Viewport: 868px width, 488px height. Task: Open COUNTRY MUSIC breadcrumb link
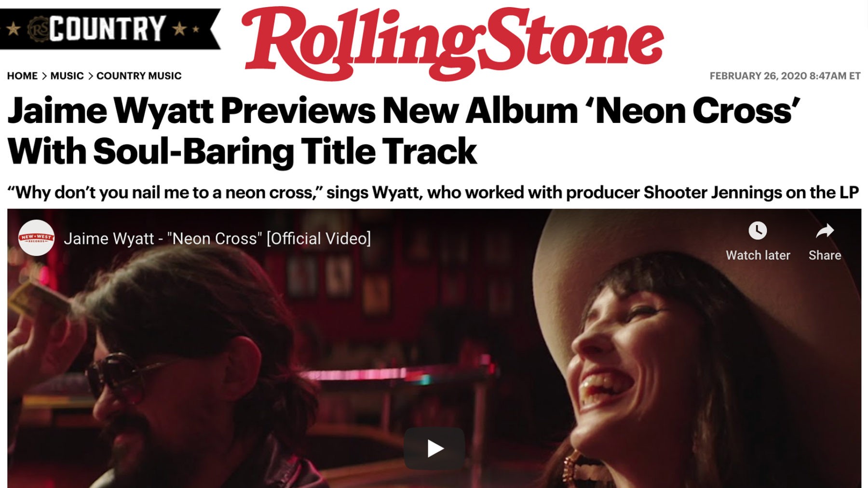click(139, 76)
